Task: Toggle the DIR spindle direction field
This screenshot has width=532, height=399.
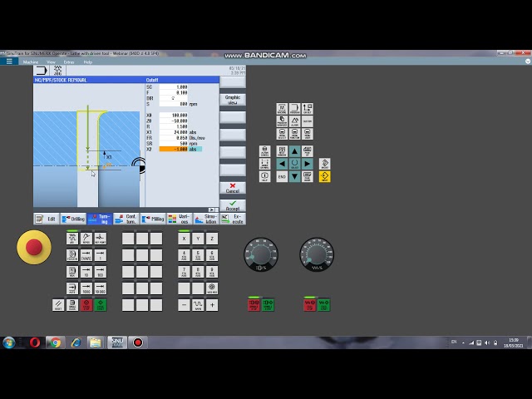Action: 174,98
